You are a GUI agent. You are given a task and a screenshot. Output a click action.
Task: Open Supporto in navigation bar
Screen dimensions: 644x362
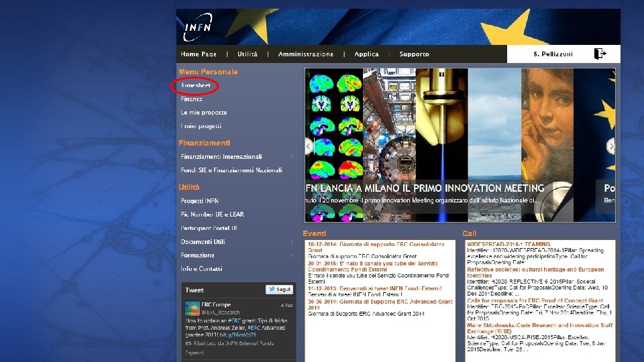point(414,54)
